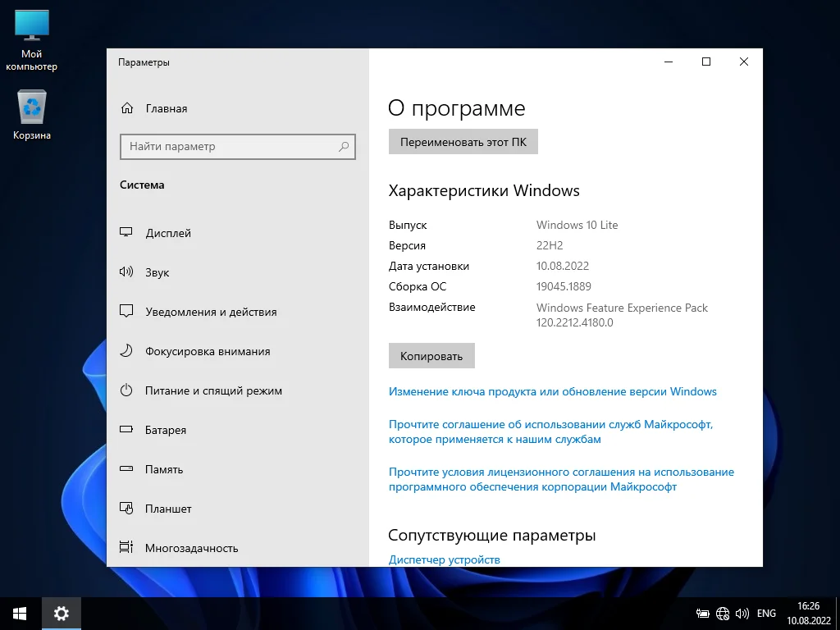Open the network globe tray icon
840x630 pixels.
click(x=723, y=614)
